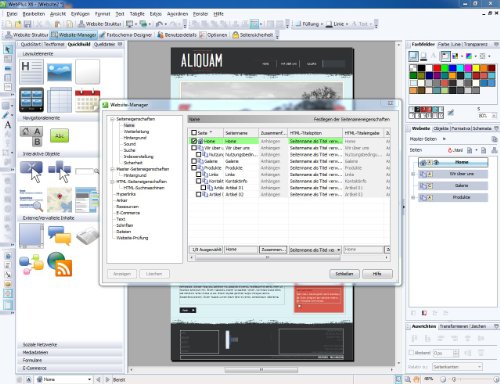The image size is (500, 384).
Task: Toggle the Home page row checkbox
Action: tap(194, 141)
